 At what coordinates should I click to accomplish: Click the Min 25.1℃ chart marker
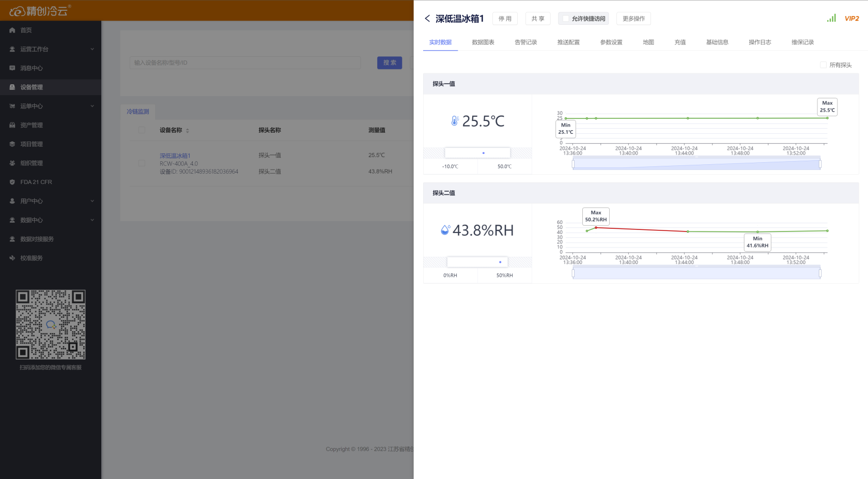(566, 129)
